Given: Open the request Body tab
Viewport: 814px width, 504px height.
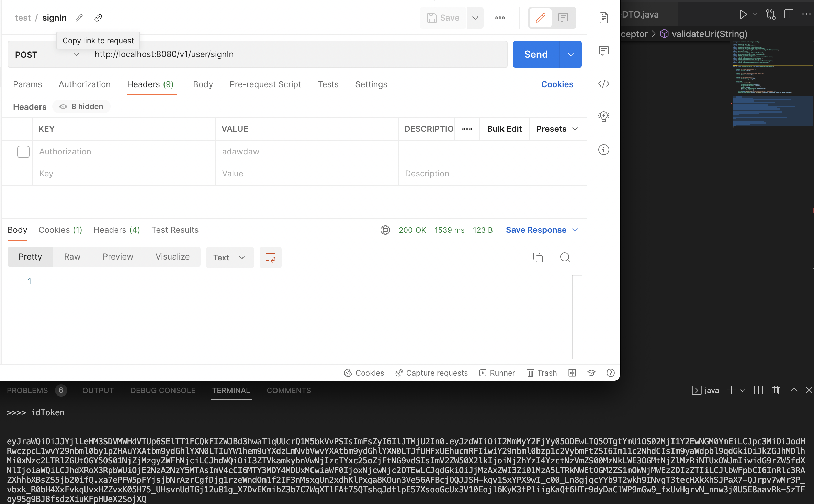Looking at the screenshot, I should (x=203, y=84).
